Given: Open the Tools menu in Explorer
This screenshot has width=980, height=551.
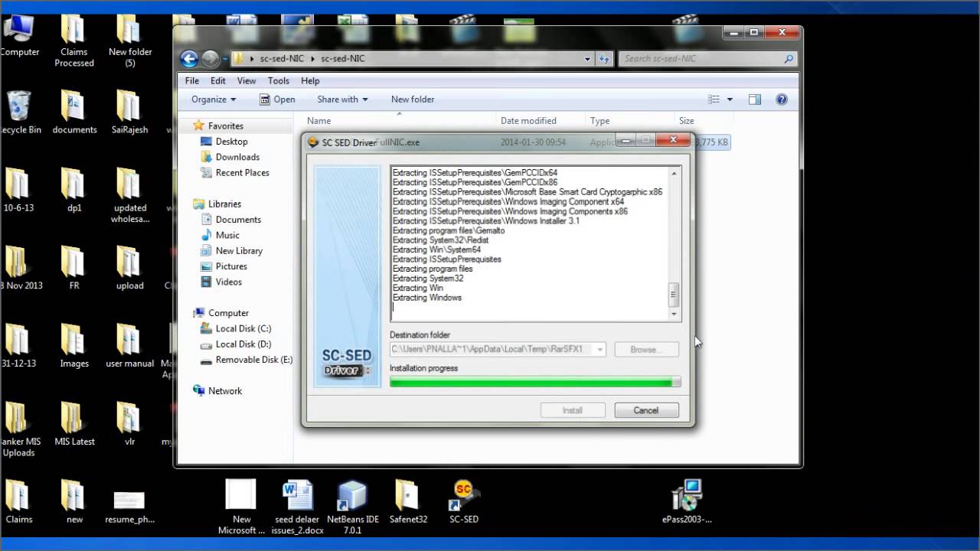Looking at the screenshot, I should coord(279,80).
